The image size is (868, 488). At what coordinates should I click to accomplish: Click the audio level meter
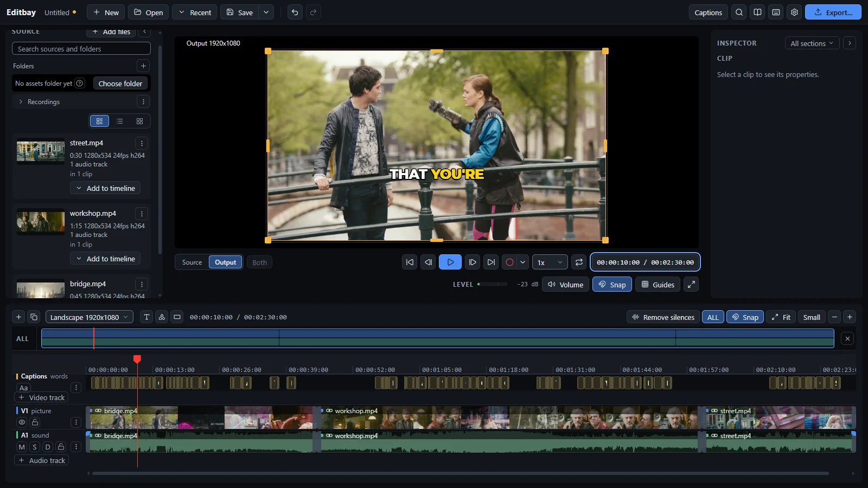[492, 284]
